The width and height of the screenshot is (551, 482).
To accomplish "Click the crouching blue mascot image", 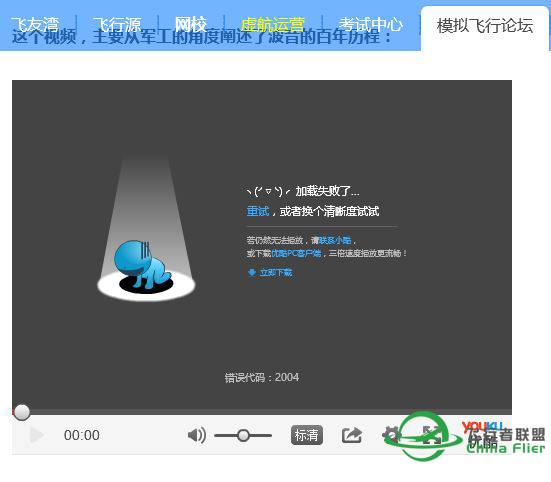I will point(142,265).
